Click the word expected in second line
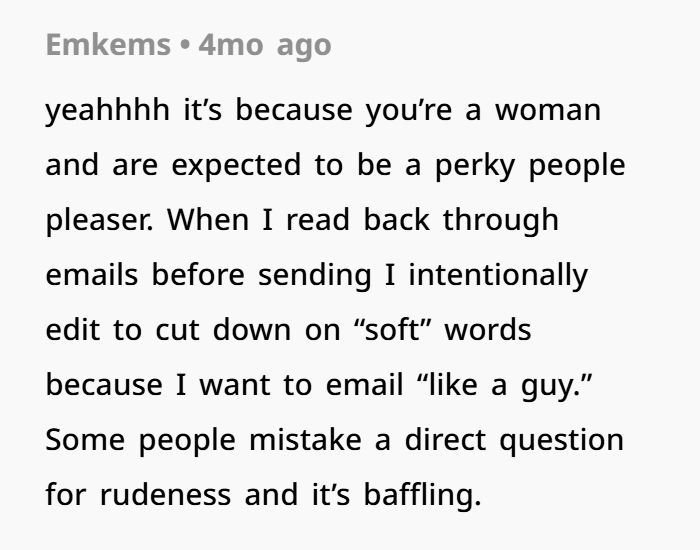700x550 pixels. [236, 166]
